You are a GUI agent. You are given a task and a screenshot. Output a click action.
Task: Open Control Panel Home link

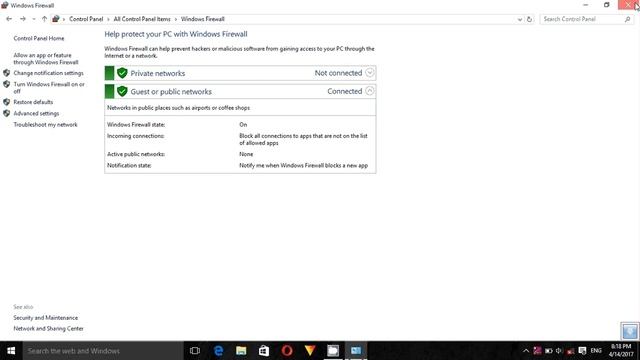39,38
